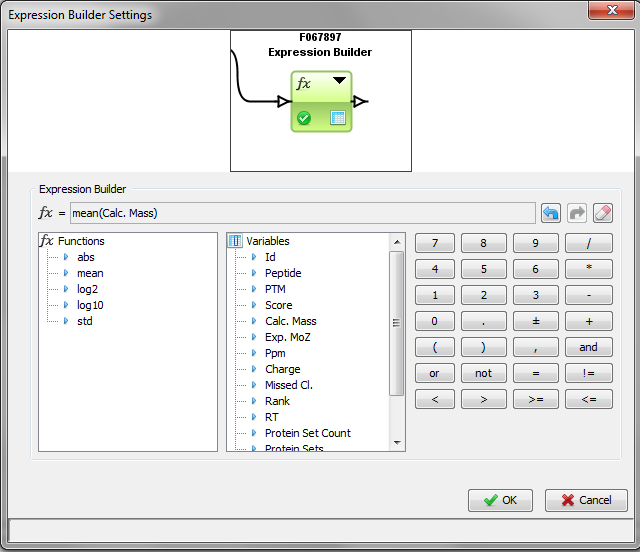Expand the abs function arrow
Image resolution: width=640 pixels, height=552 pixels.
tap(66, 257)
